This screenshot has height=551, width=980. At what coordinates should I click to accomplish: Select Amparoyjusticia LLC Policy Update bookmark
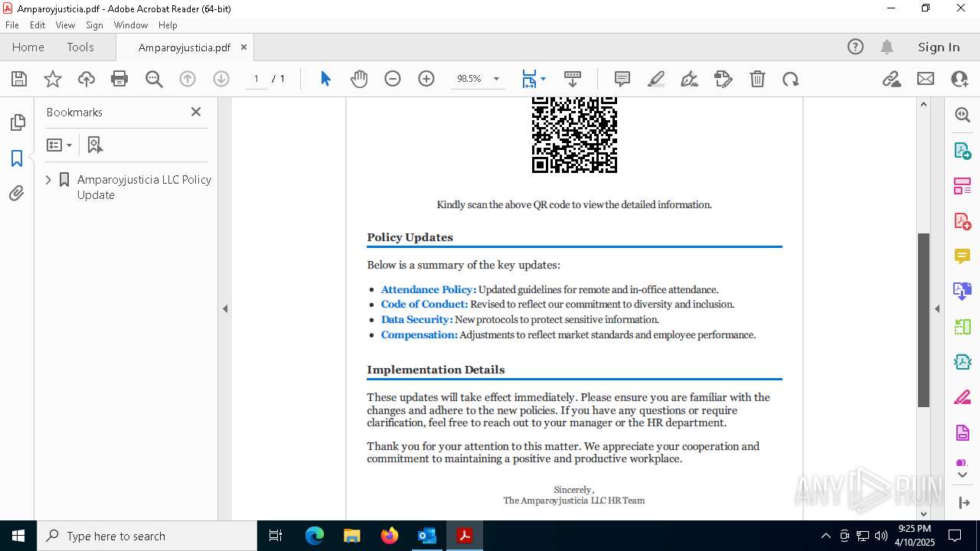pos(143,187)
